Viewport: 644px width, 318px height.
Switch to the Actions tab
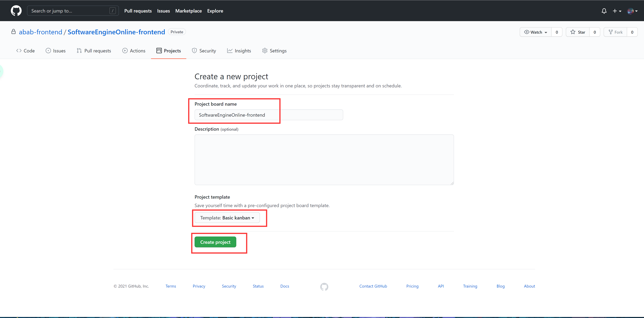pos(134,51)
